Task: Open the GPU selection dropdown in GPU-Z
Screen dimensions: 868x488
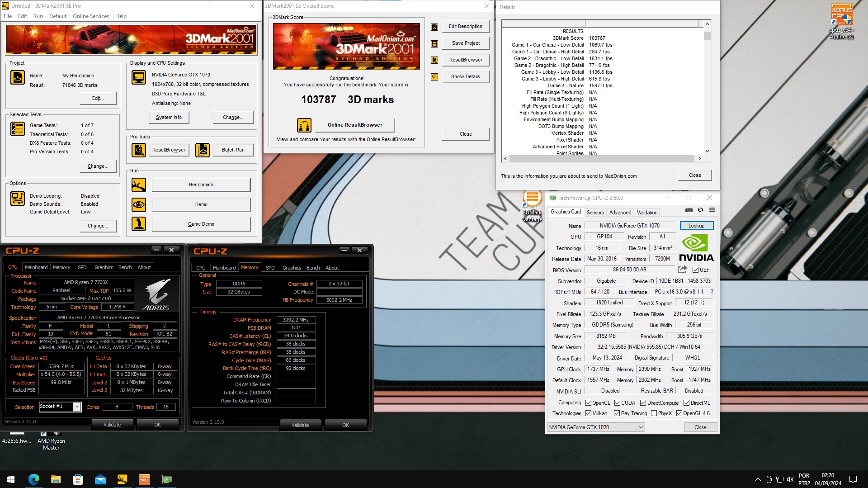Action: (596, 427)
